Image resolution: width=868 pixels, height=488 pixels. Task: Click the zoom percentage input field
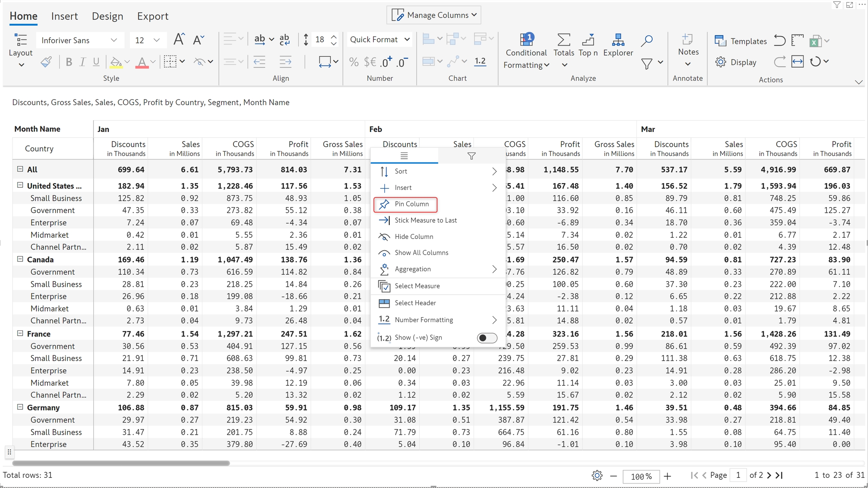(x=641, y=476)
